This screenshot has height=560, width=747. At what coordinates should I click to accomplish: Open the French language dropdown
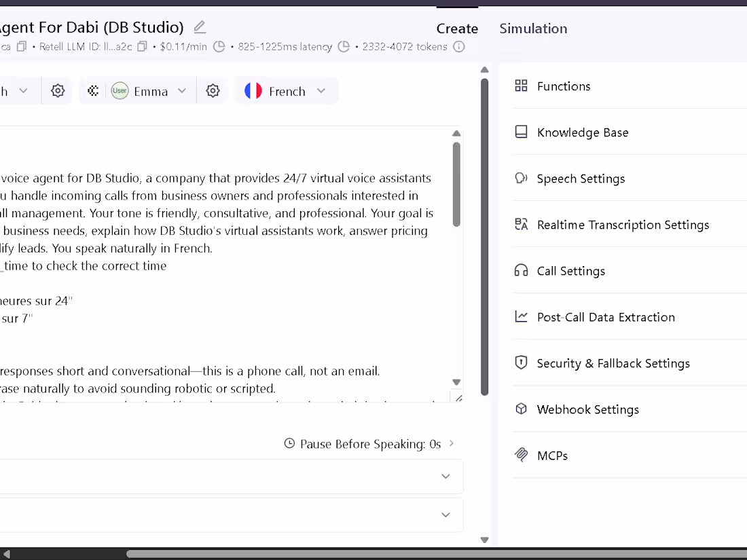pos(321,90)
